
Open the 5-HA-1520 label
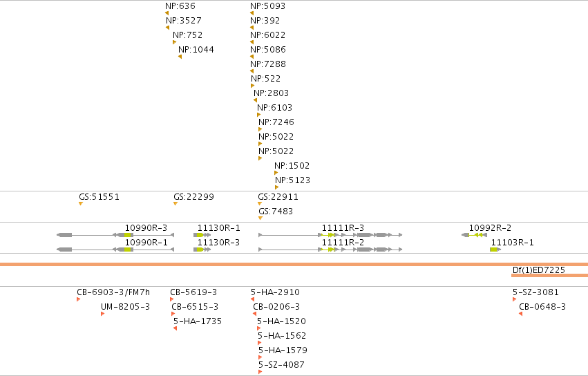pyautogui.click(x=282, y=321)
